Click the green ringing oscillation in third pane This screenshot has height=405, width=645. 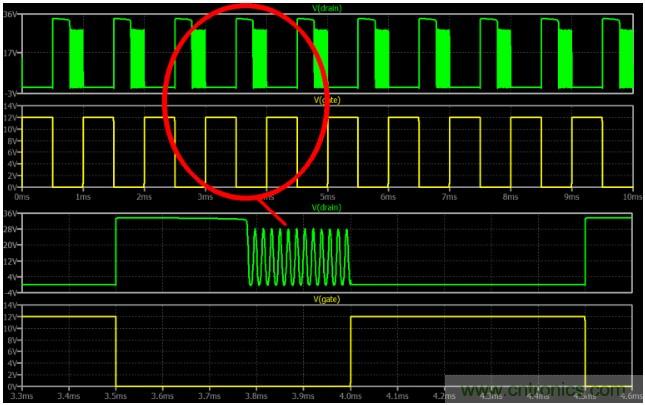(x=300, y=257)
